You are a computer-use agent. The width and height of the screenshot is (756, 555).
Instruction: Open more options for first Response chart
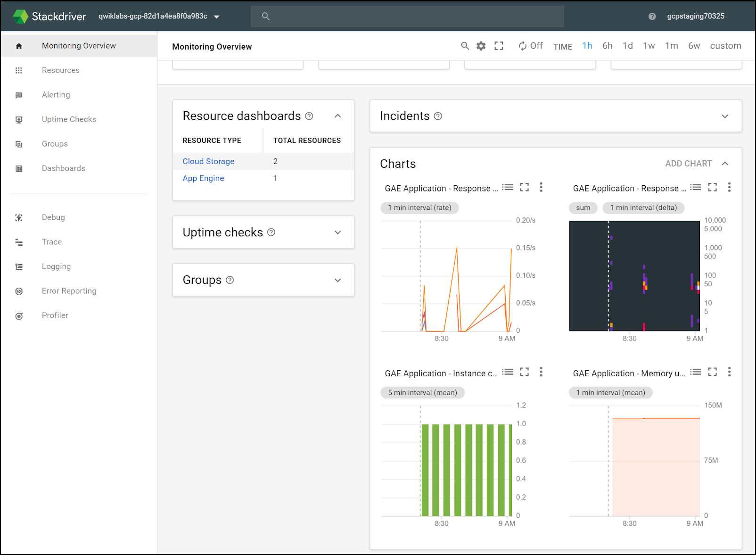pyautogui.click(x=541, y=187)
